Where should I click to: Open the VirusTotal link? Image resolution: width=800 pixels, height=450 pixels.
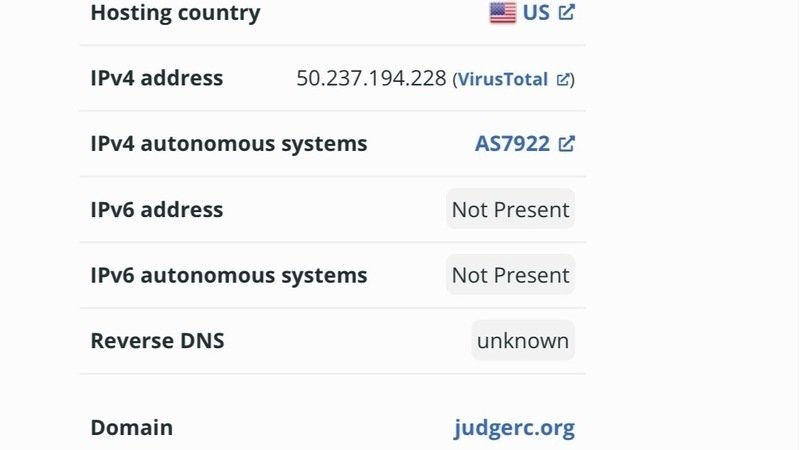click(x=502, y=79)
